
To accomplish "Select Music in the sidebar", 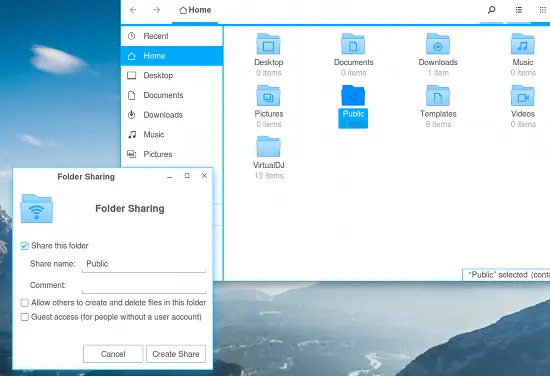I will (172, 134).
